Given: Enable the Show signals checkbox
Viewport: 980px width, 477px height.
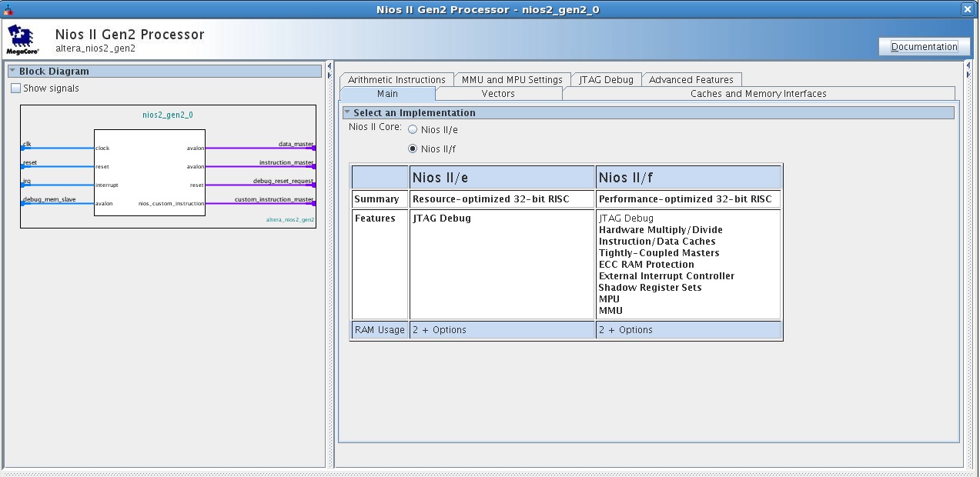Looking at the screenshot, I should [x=16, y=88].
